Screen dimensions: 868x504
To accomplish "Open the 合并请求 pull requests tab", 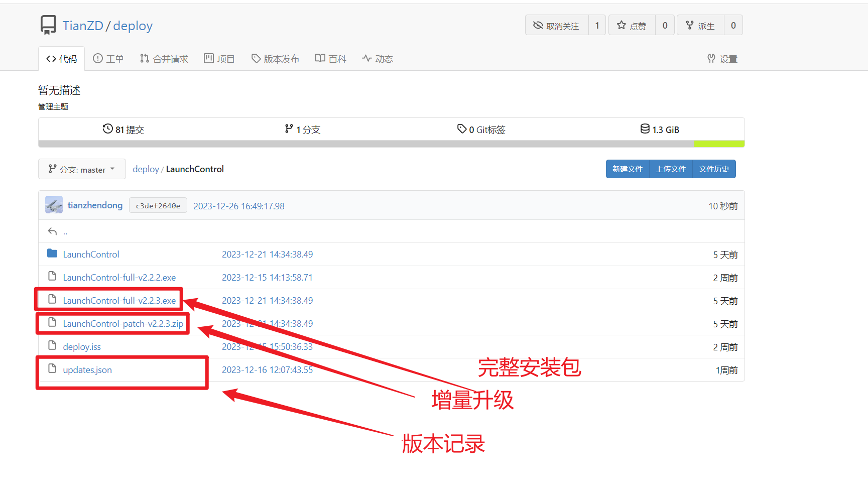I will coord(164,59).
